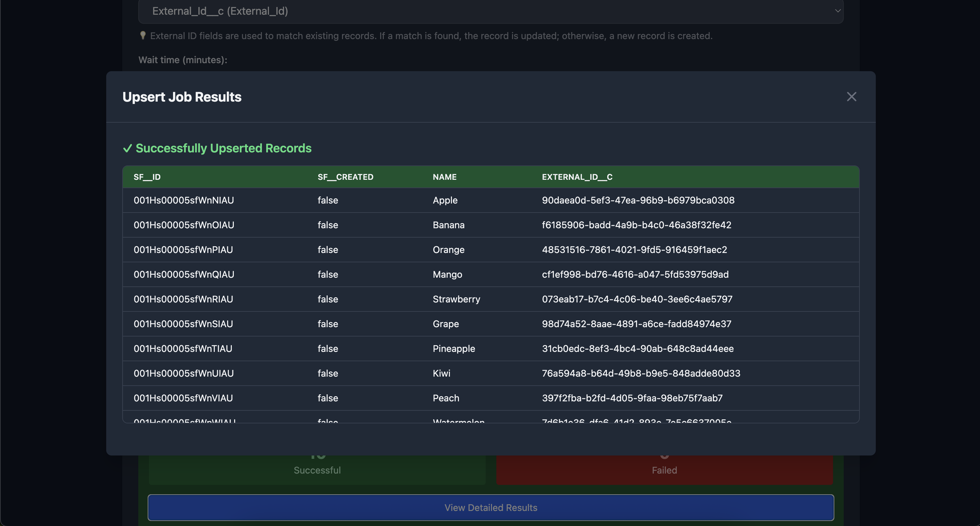980x526 pixels.
Task: Click the Mango record name
Action: click(447, 274)
